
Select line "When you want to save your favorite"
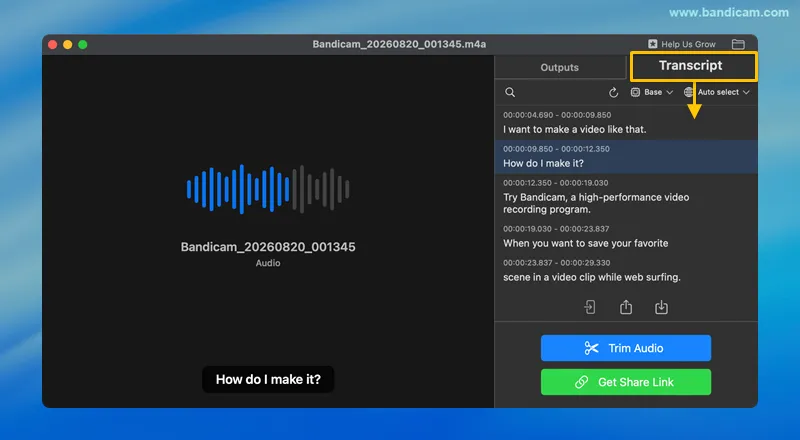(x=585, y=243)
